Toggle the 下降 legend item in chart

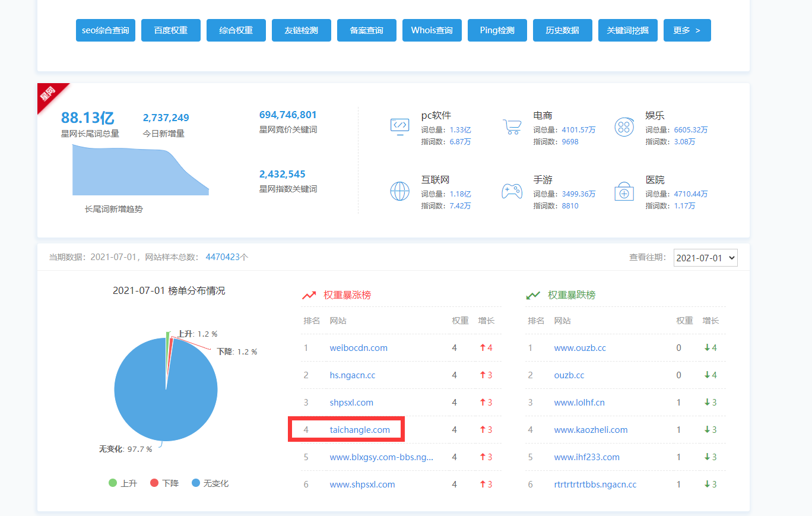tap(164, 483)
